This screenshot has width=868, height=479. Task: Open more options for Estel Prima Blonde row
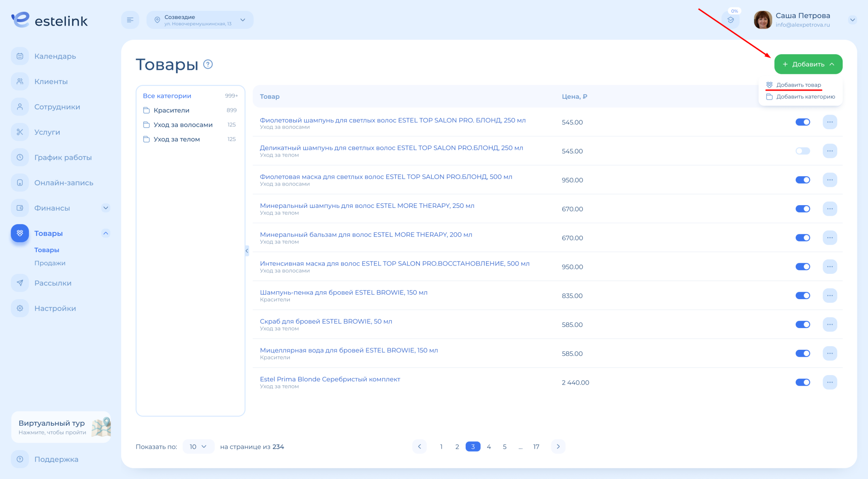click(830, 382)
